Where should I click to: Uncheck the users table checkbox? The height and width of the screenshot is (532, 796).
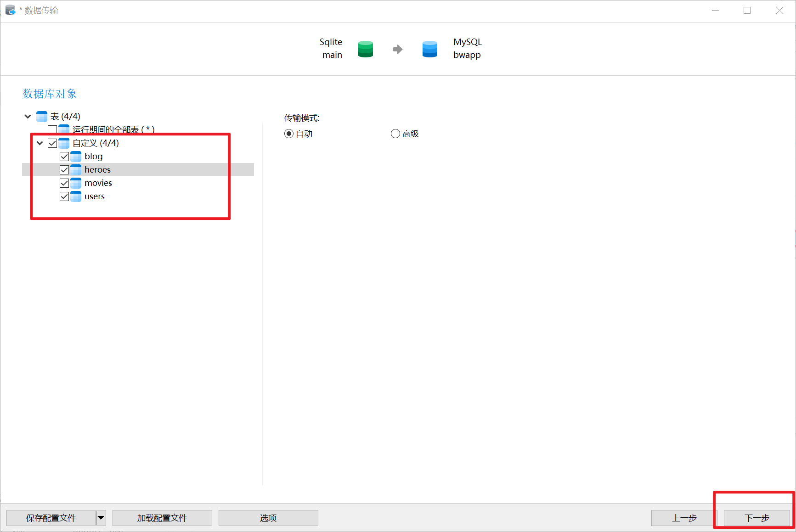tap(64, 196)
